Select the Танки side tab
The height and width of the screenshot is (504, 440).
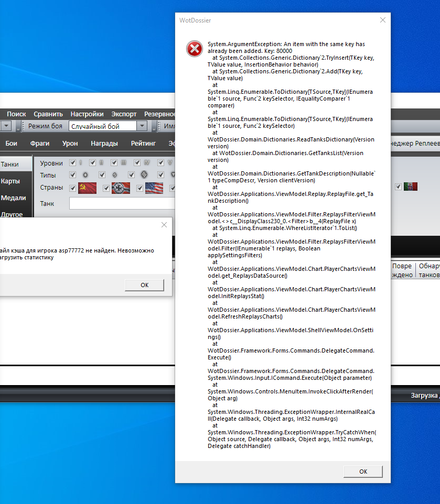pyautogui.click(x=16, y=165)
